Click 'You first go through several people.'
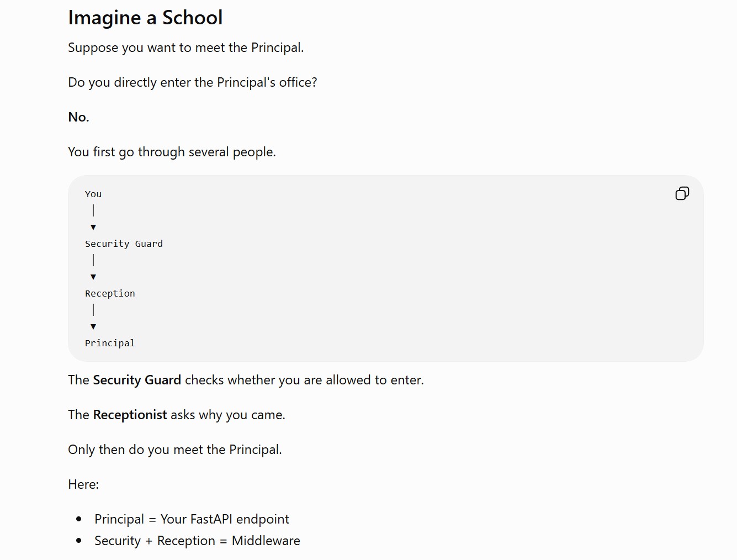Image resolution: width=737 pixels, height=560 pixels. 172,152
